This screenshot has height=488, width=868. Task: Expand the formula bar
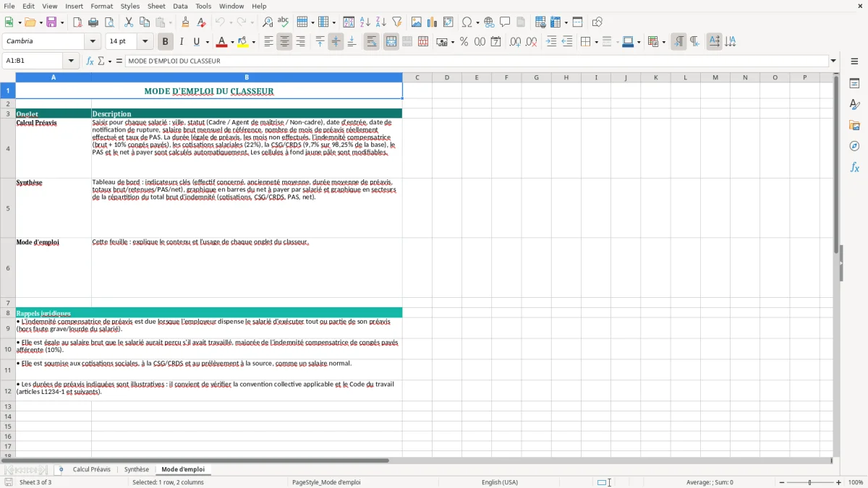(x=834, y=61)
